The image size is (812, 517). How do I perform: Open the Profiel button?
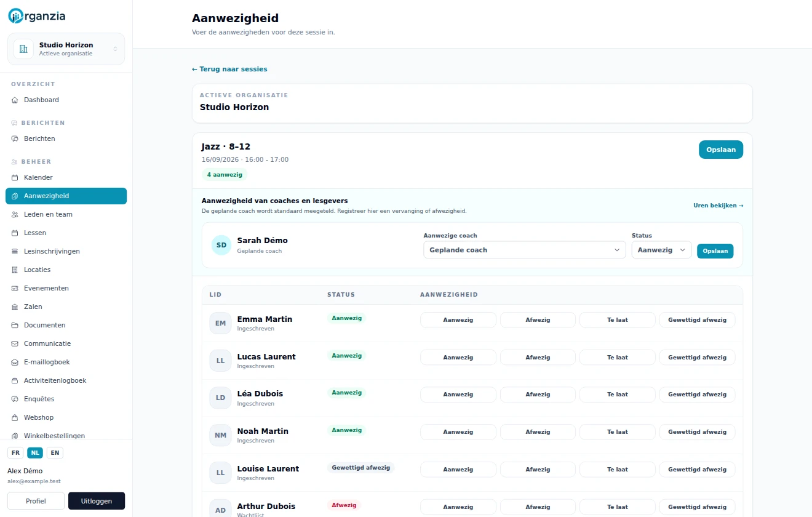tap(36, 501)
